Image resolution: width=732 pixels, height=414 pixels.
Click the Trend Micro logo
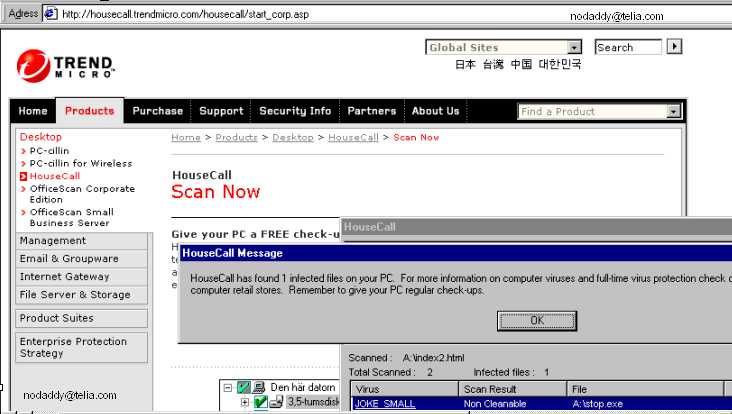(x=65, y=66)
